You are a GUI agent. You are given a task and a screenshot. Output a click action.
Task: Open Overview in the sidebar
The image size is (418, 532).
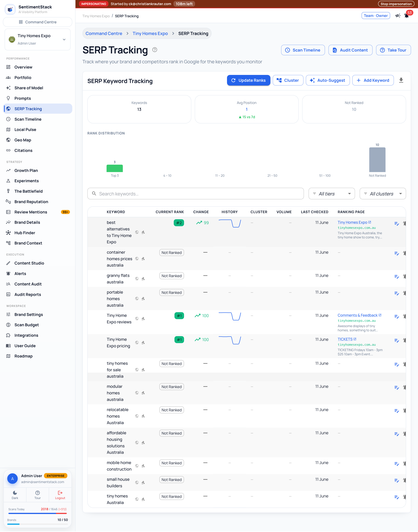pyautogui.click(x=37, y=67)
